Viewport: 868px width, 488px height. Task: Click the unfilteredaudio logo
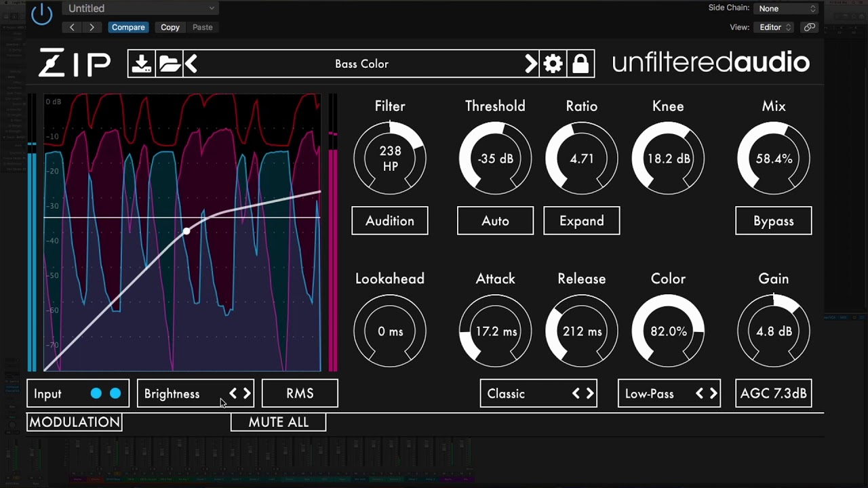[711, 63]
